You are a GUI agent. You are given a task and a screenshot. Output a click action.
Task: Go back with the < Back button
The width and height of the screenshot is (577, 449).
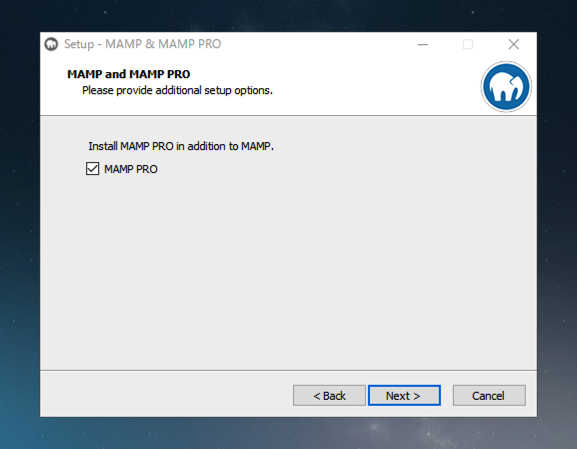tap(329, 396)
